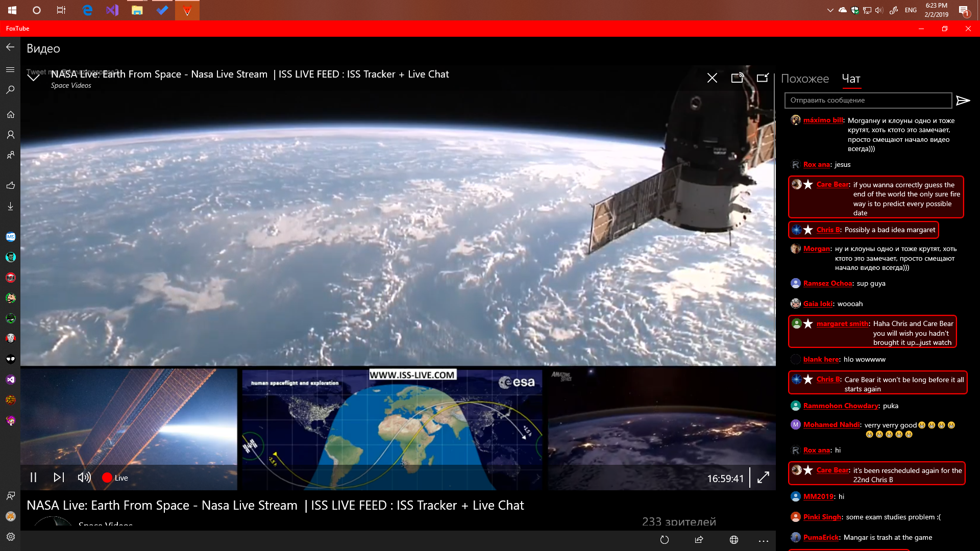The width and height of the screenshot is (980, 551).
Task: Collapse player with the chevron down arrow
Action: tap(34, 78)
